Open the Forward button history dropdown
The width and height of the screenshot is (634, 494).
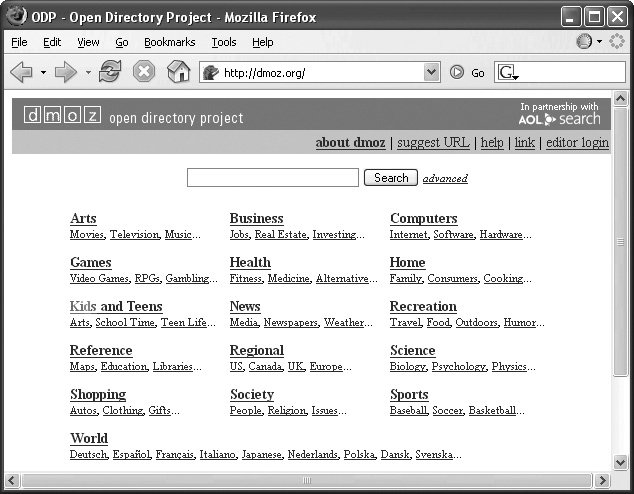click(x=88, y=72)
